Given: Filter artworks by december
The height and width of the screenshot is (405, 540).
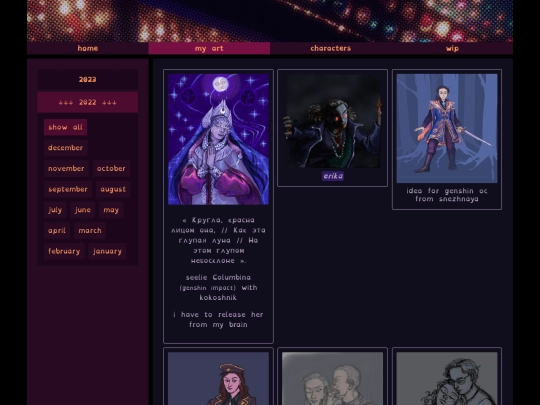Looking at the screenshot, I should point(65,148).
